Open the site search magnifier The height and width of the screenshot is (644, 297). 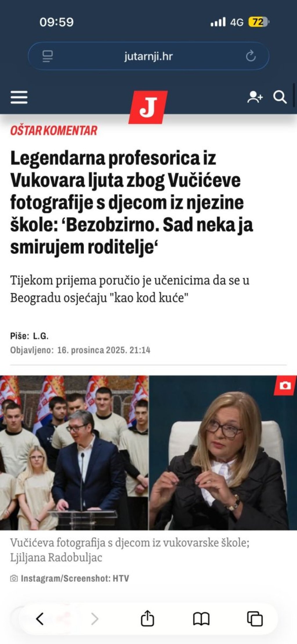coord(280,97)
